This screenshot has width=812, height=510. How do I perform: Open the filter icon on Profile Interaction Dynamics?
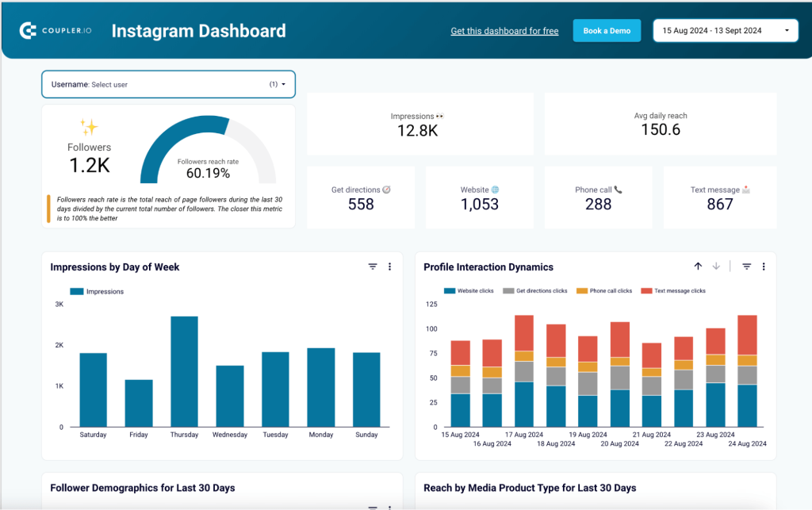(x=746, y=267)
